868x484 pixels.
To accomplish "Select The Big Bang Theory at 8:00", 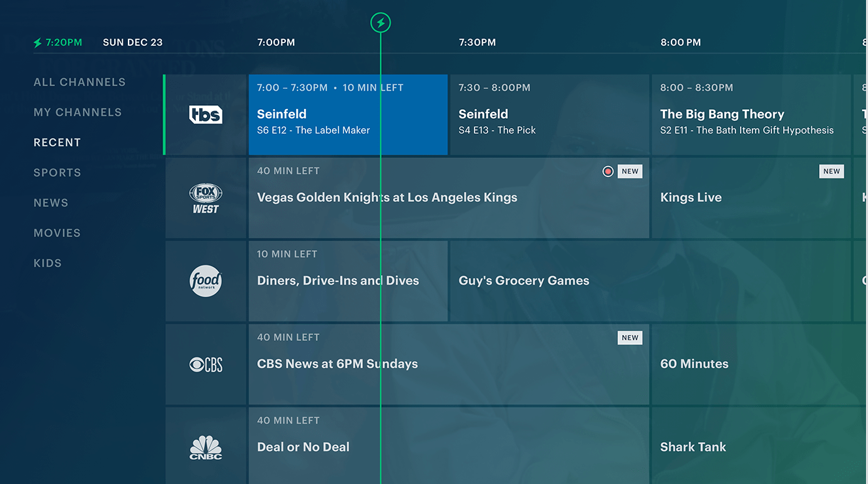I will pyautogui.click(x=751, y=115).
